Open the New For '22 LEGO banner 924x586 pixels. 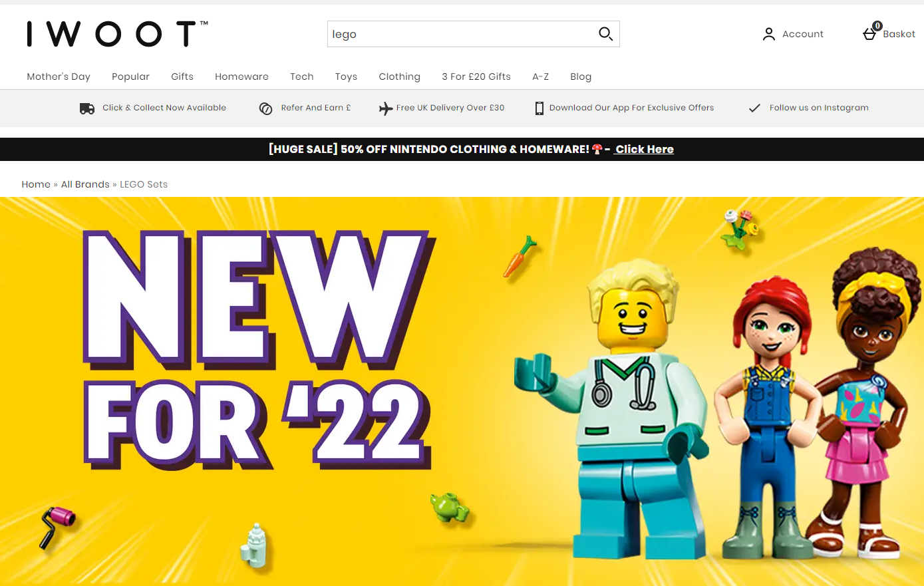click(462, 391)
